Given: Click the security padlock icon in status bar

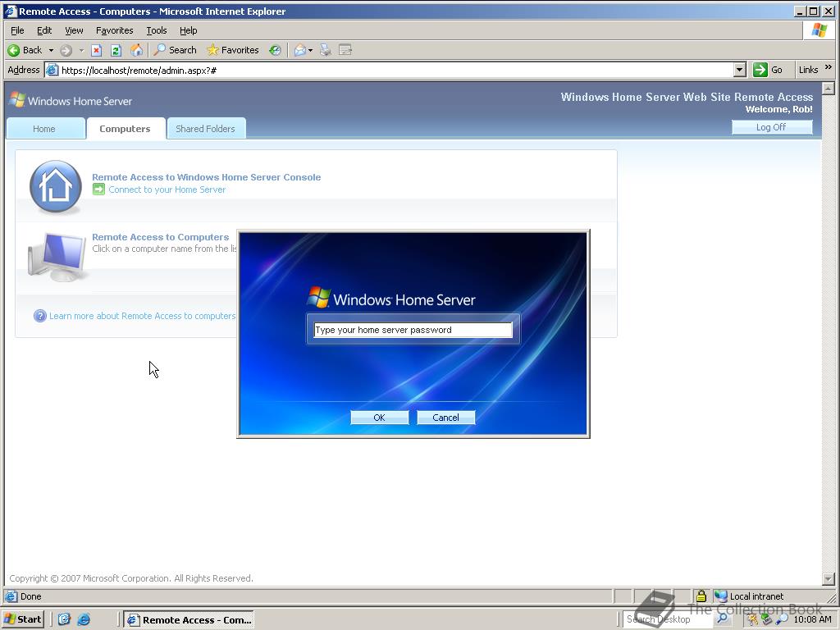Looking at the screenshot, I should click(x=701, y=596).
